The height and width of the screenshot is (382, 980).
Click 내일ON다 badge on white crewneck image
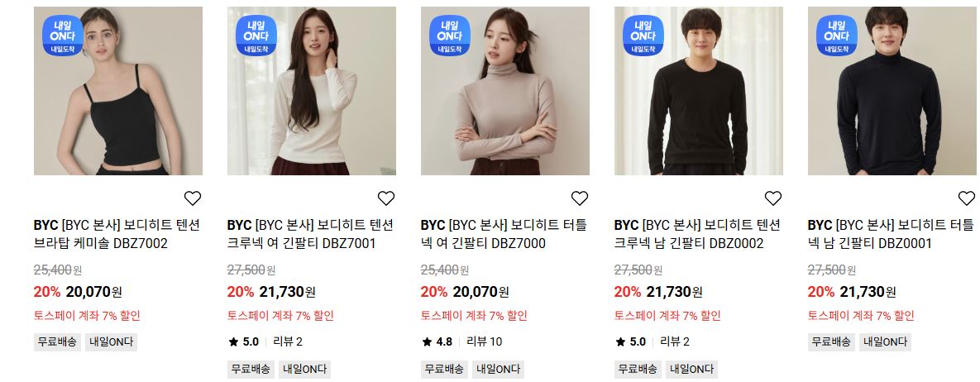256,36
